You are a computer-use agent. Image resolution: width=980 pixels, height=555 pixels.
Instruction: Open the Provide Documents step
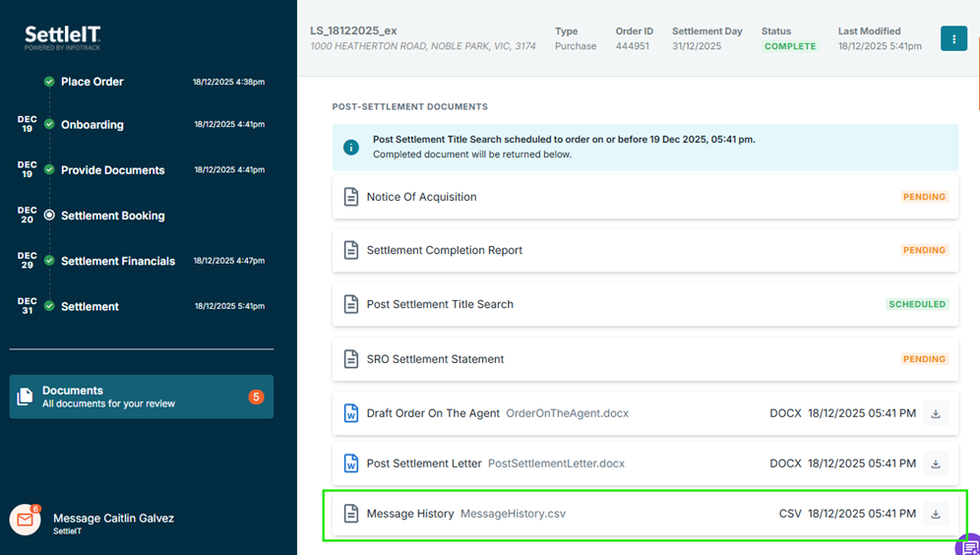112,170
